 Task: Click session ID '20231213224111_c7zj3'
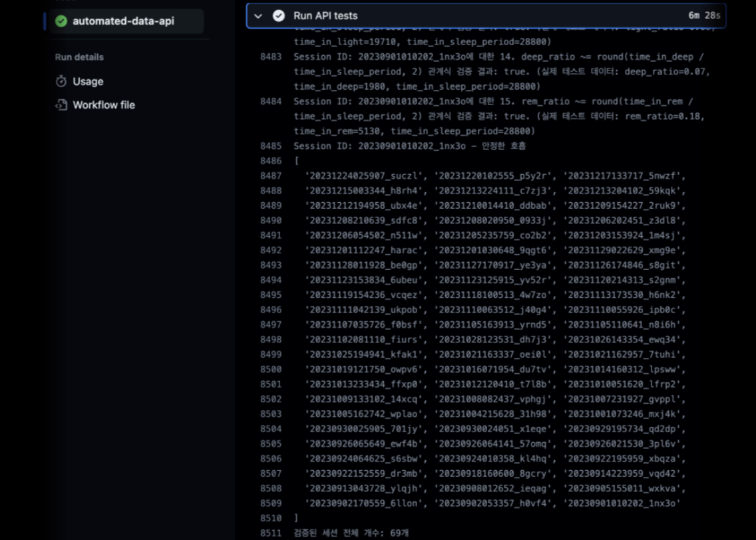coord(492,191)
